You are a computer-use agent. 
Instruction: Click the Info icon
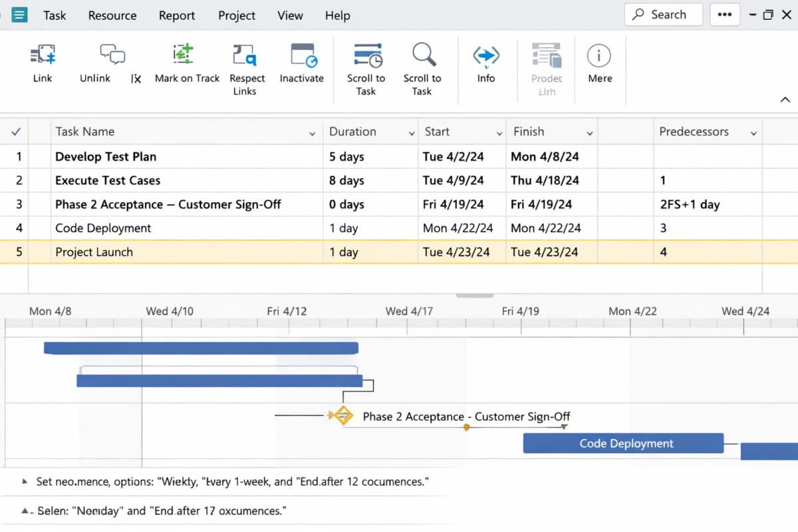[486, 57]
